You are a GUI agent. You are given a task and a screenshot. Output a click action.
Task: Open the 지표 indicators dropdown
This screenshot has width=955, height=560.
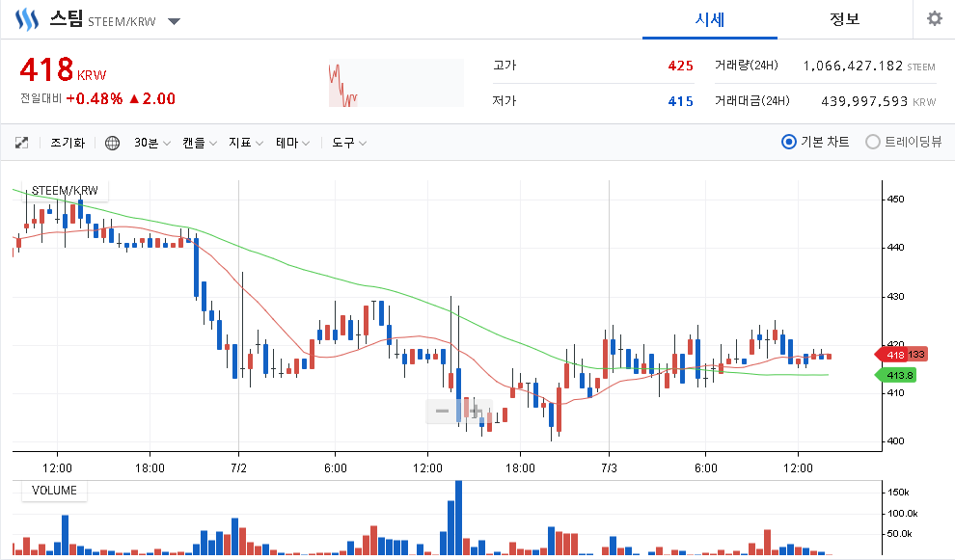[245, 143]
